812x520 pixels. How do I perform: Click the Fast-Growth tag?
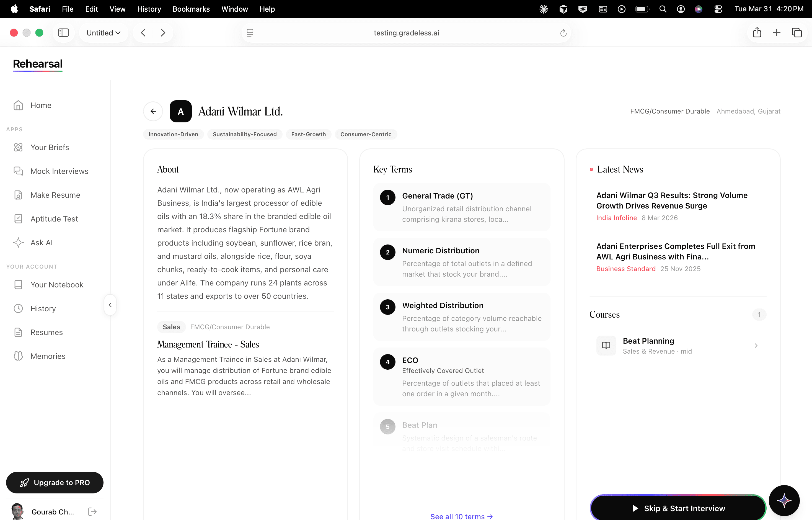(x=309, y=134)
